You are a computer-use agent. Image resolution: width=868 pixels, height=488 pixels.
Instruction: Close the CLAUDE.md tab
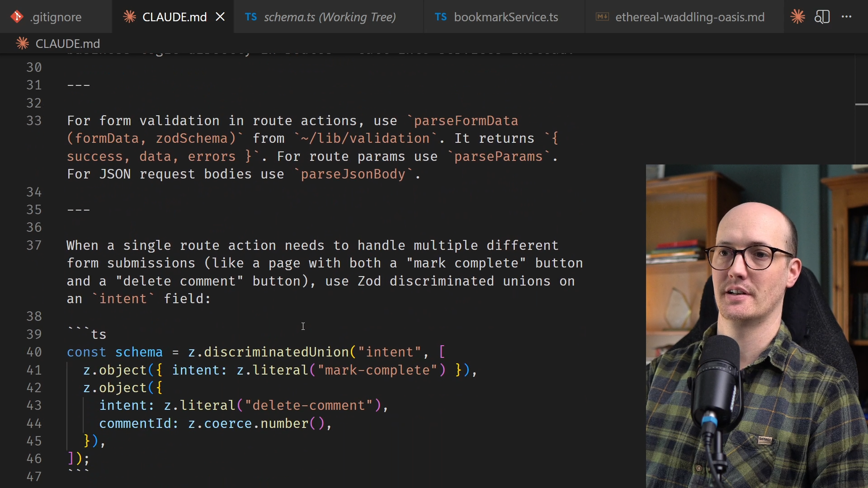click(x=220, y=17)
